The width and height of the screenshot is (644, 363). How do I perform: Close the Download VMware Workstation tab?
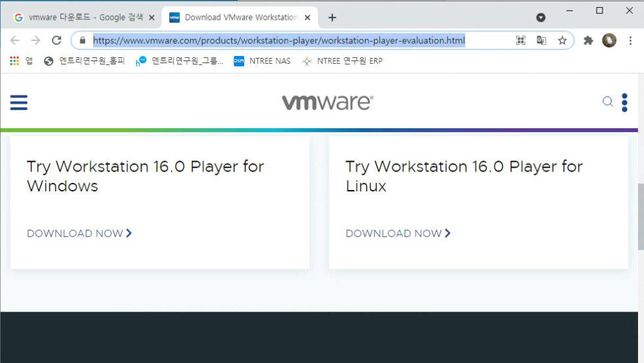(x=308, y=18)
